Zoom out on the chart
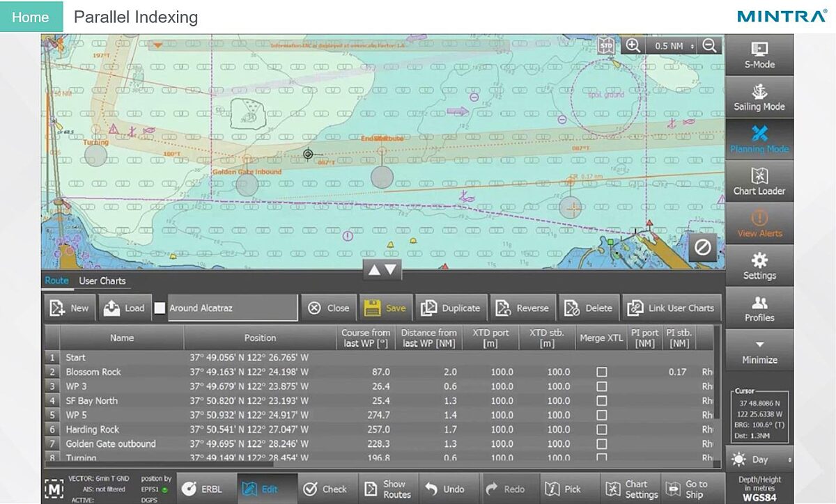The width and height of the screenshot is (836, 504). [x=709, y=45]
